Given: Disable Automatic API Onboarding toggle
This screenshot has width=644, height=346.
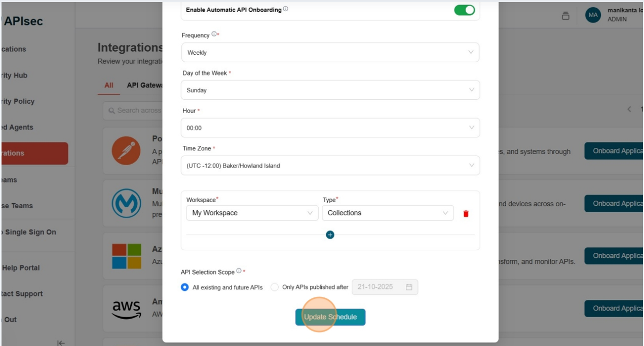Looking at the screenshot, I should [x=464, y=10].
